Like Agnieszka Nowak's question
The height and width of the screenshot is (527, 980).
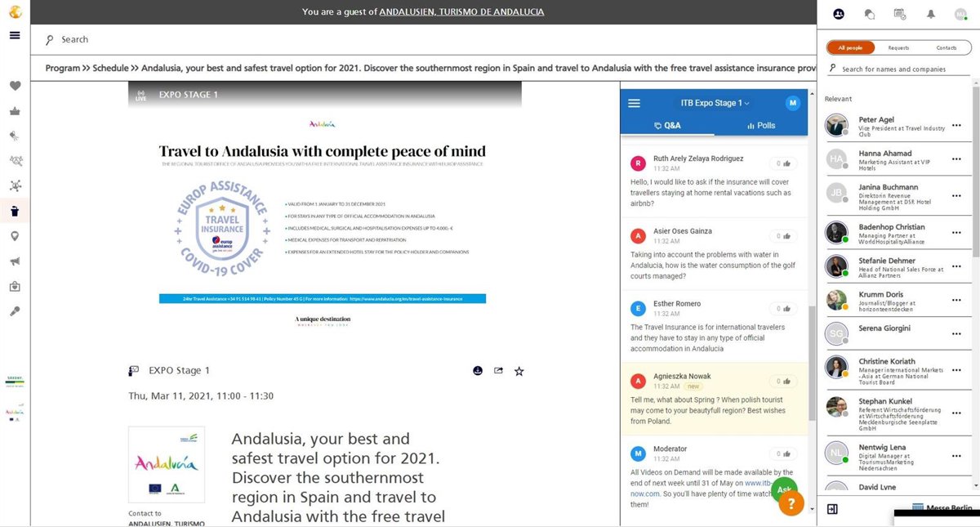point(786,381)
